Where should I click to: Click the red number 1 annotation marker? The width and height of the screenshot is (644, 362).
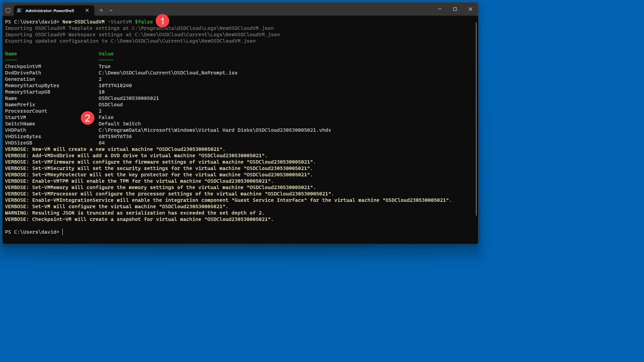[x=162, y=21]
